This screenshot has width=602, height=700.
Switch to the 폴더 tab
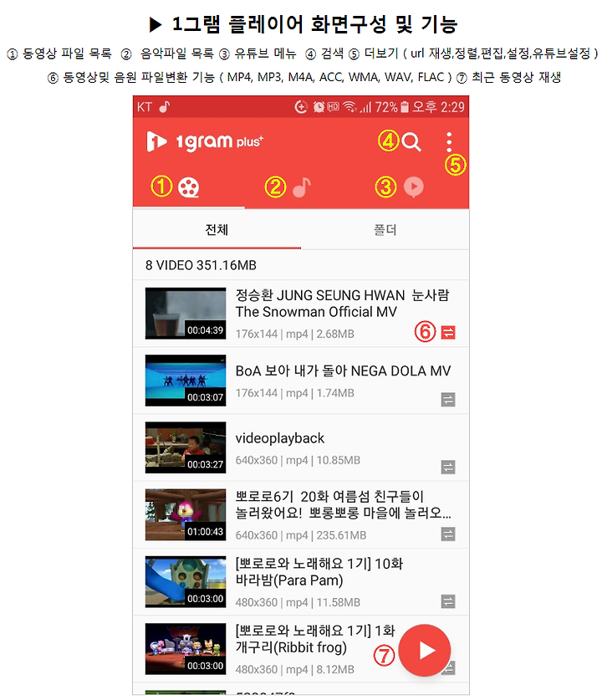385,229
